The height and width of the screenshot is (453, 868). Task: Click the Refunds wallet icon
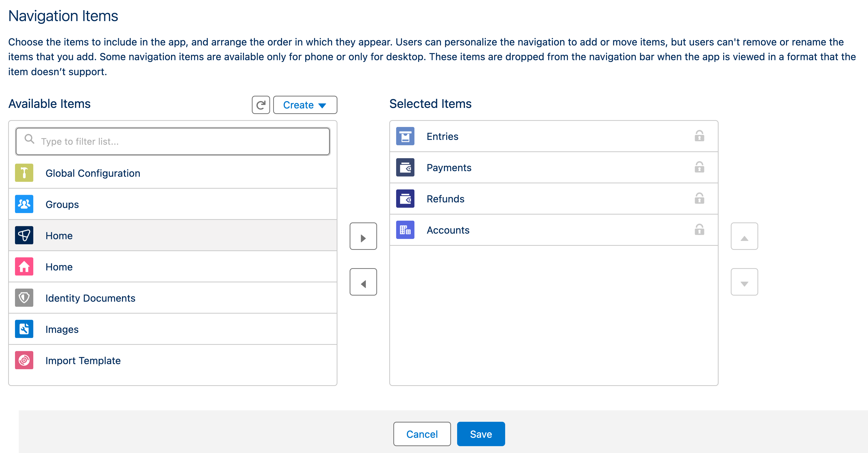(x=405, y=199)
